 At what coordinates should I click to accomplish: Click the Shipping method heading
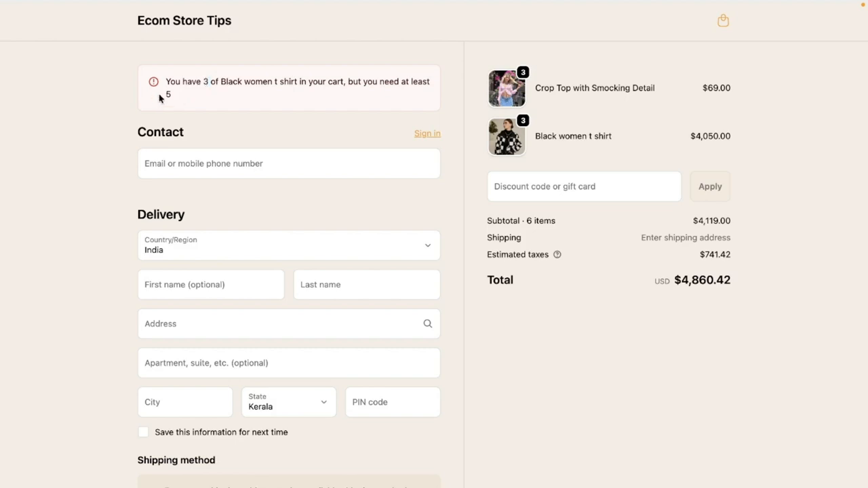pyautogui.click(x=176, y=460)
